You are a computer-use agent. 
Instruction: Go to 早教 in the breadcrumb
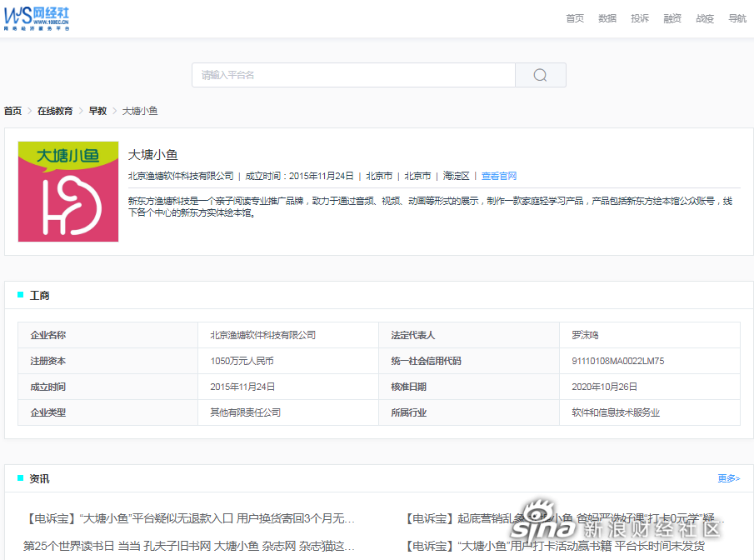point(97,111)
